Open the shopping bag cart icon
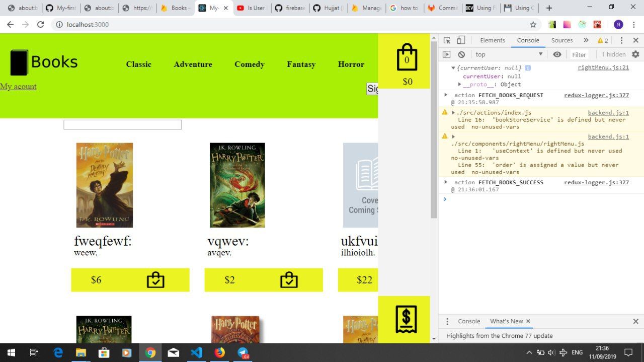This screenshot has height=362, width=644. coord(407,57)
